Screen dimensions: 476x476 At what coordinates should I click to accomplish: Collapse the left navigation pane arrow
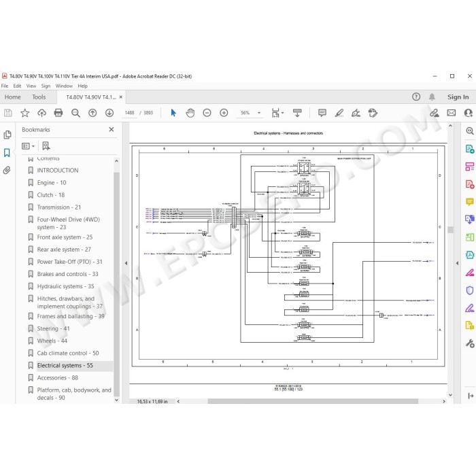coord(126,263)
